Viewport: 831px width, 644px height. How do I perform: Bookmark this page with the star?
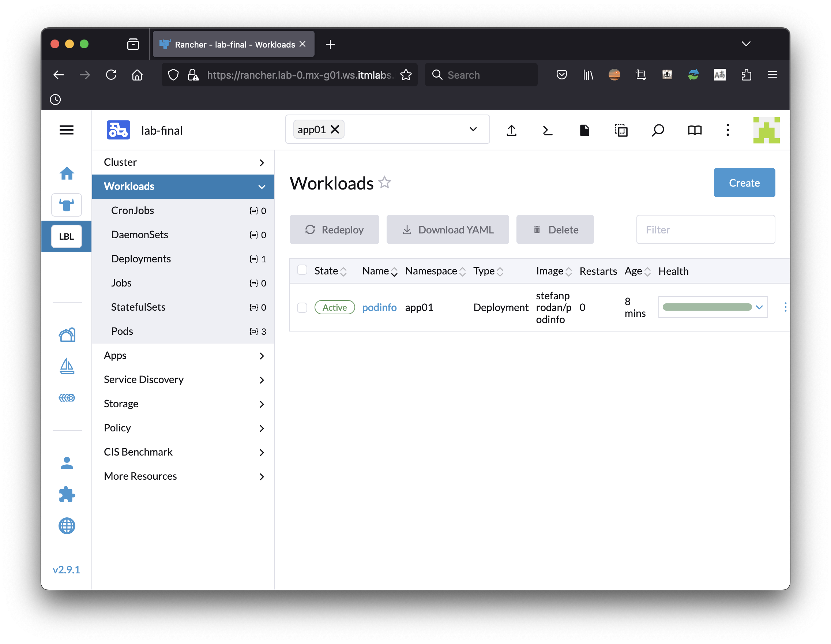[x=406, y=75]
